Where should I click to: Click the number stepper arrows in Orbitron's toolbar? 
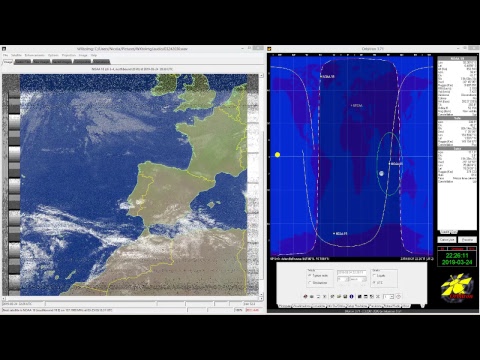tap(392, 296)
